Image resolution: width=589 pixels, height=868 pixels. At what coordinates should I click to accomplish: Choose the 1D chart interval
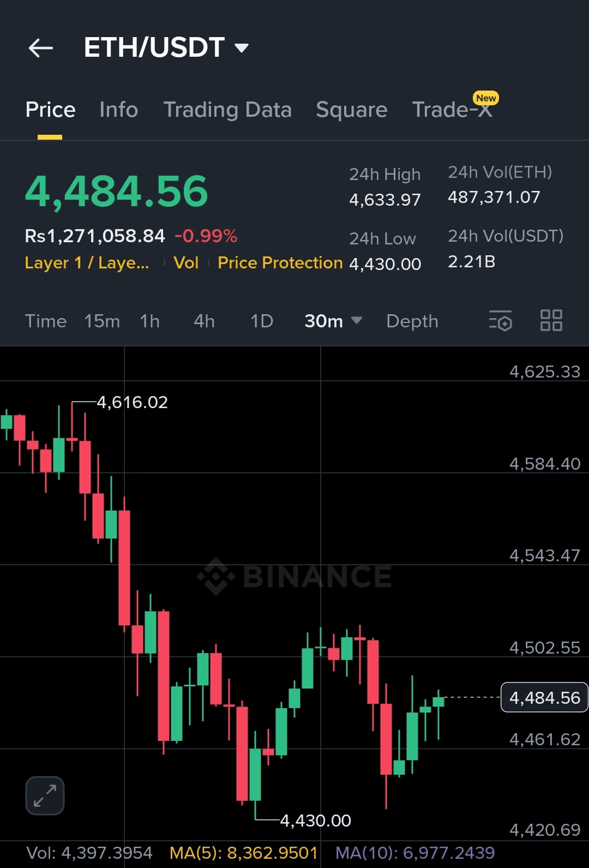(261, 321)
